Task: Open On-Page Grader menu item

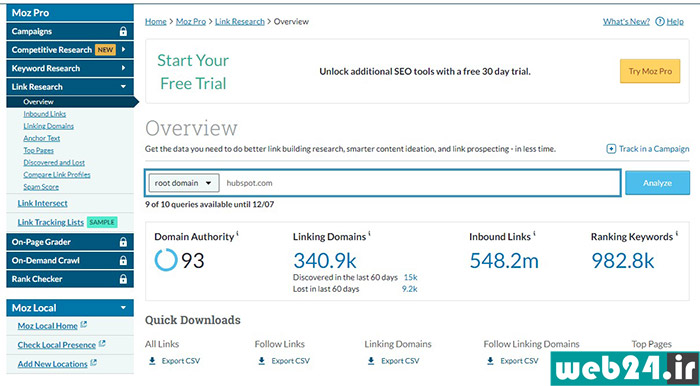Action: click(70, 242)
